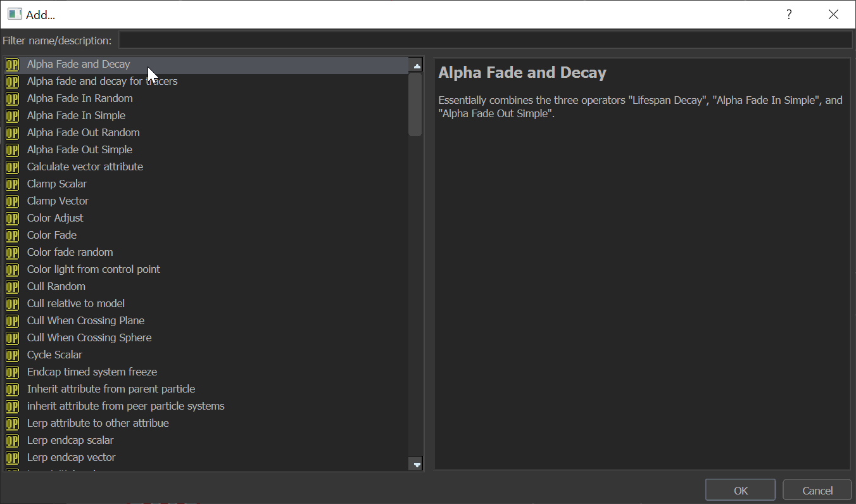Click the operator list scrollbar thumb

pyautogui.click(x=415, y=104)
